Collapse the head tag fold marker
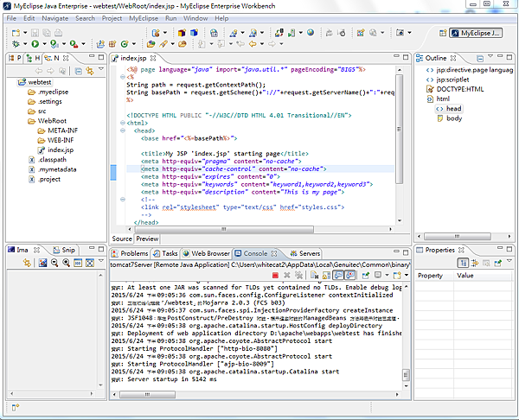The image size is (519, 420). 123,130
